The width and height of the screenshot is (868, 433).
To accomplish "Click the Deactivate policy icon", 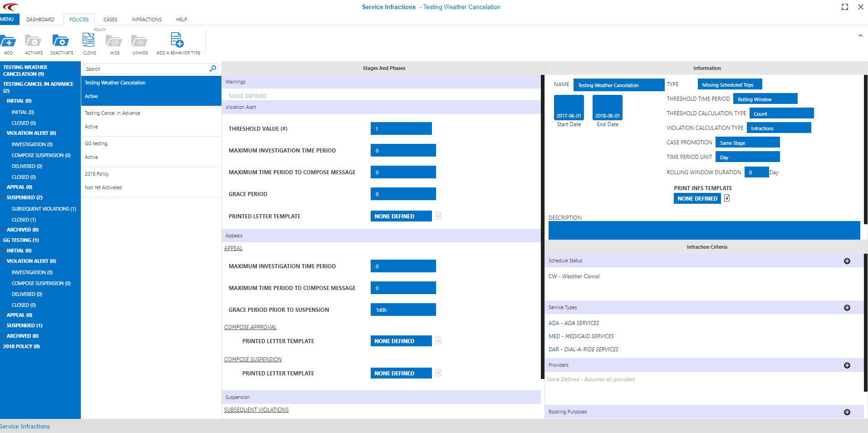I will 61,42.
